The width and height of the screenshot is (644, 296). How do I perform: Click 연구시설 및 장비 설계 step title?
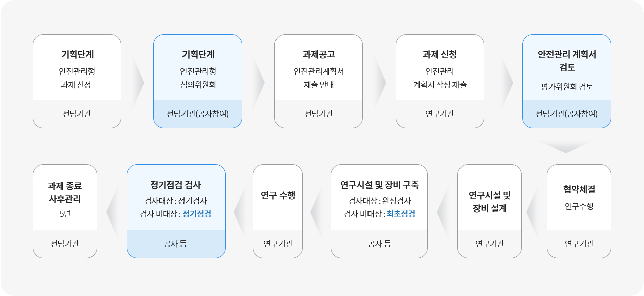point(490,201)
